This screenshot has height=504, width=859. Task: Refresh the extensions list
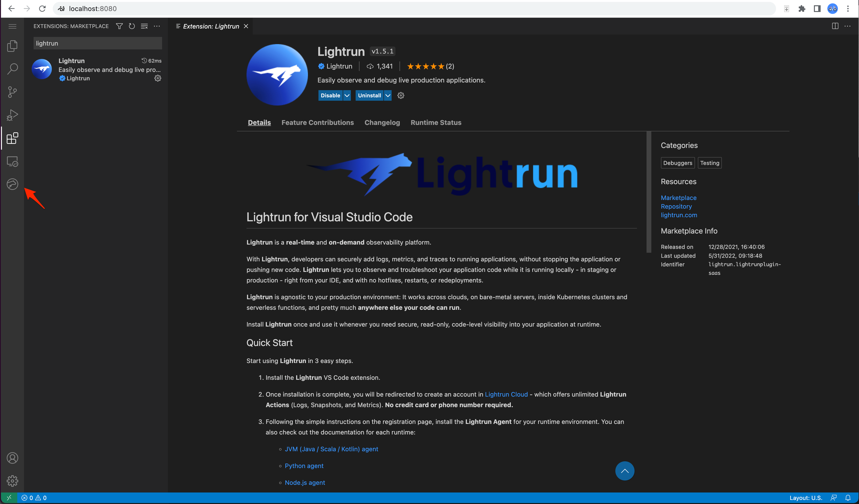132,26
